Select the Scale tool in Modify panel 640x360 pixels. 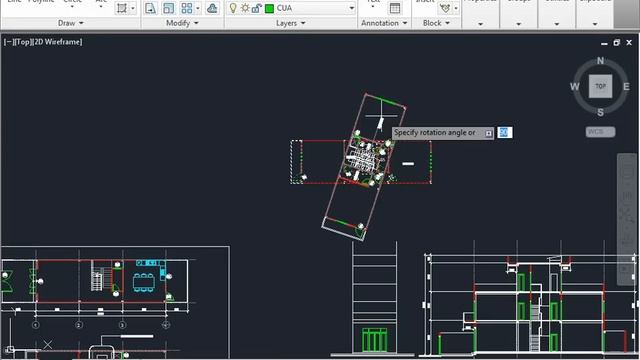point(169,8)
